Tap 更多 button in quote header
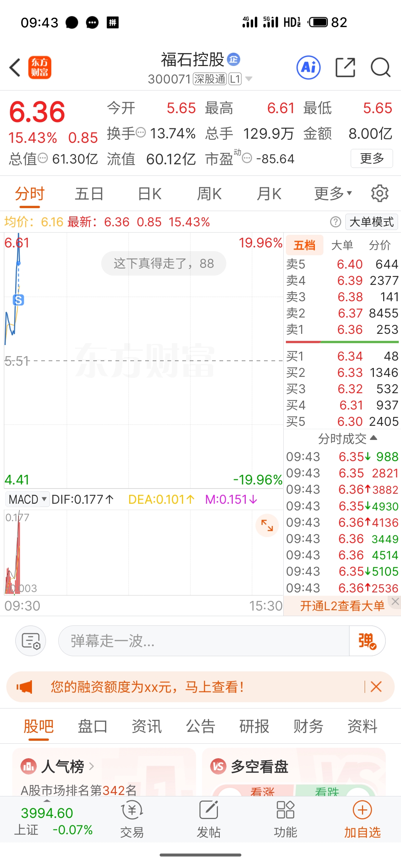 [x=372, y=158]
